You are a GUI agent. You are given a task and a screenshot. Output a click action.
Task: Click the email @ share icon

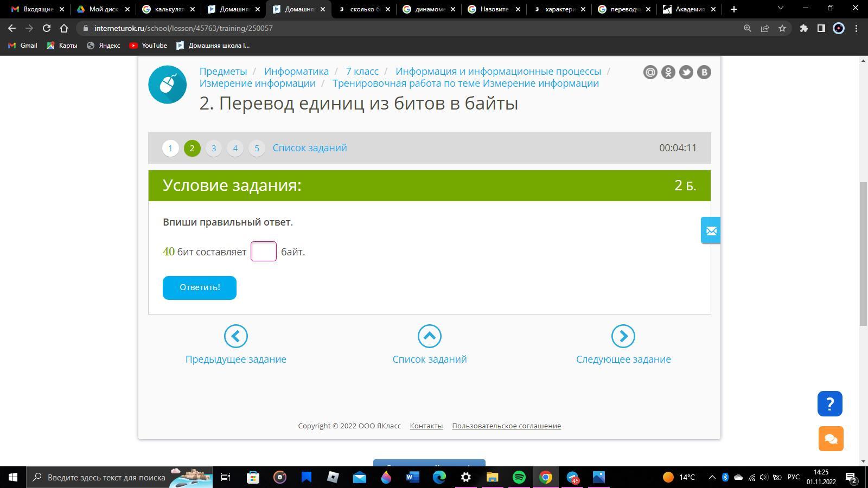point(650,72)
